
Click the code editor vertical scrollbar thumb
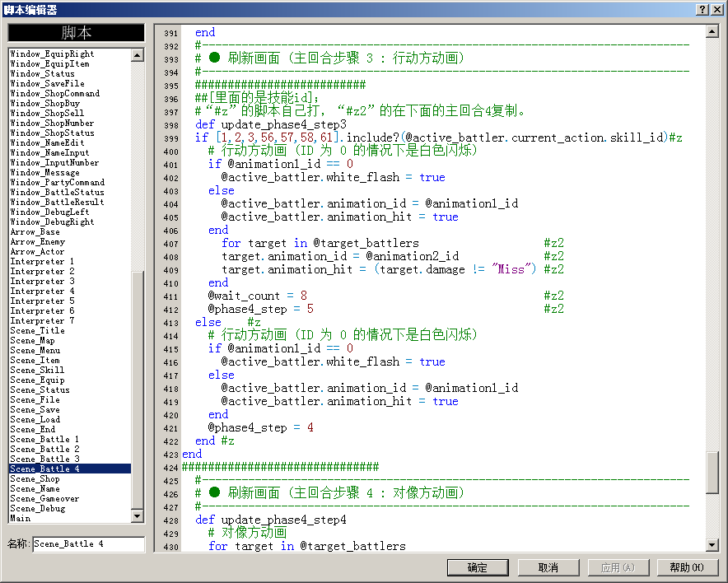[x=712, y=472]
